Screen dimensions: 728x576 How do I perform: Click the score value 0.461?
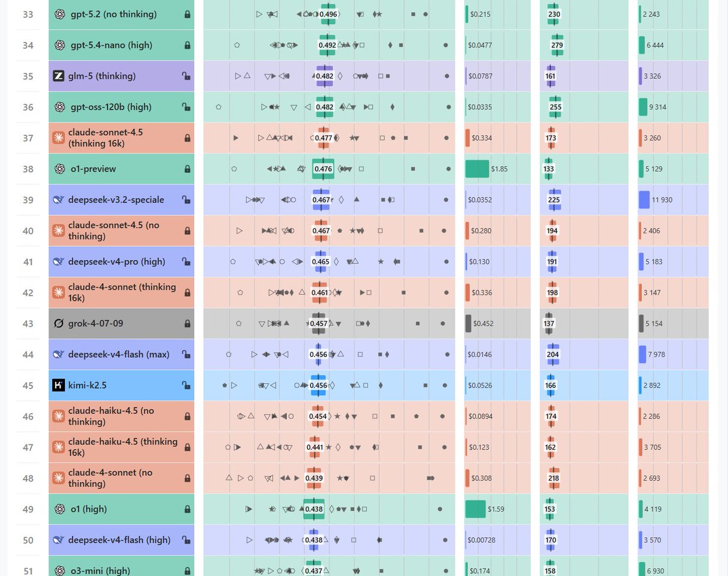click(320, 292)
